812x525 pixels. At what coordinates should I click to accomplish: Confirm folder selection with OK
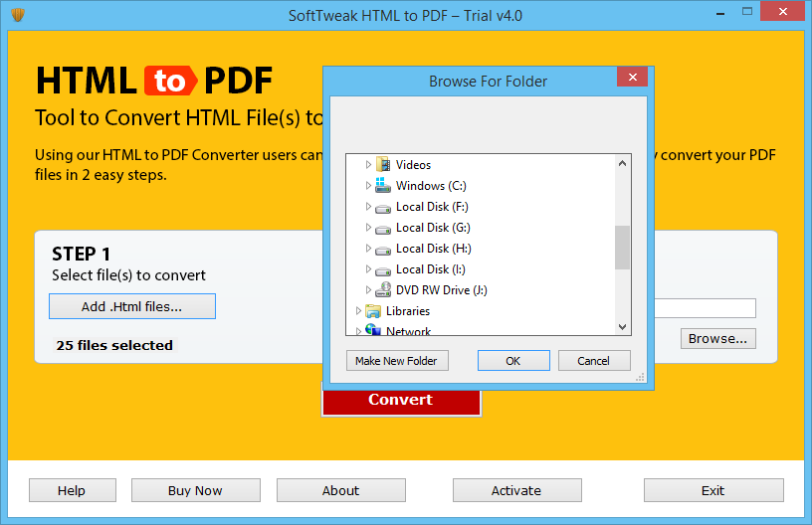pos(513,361)
